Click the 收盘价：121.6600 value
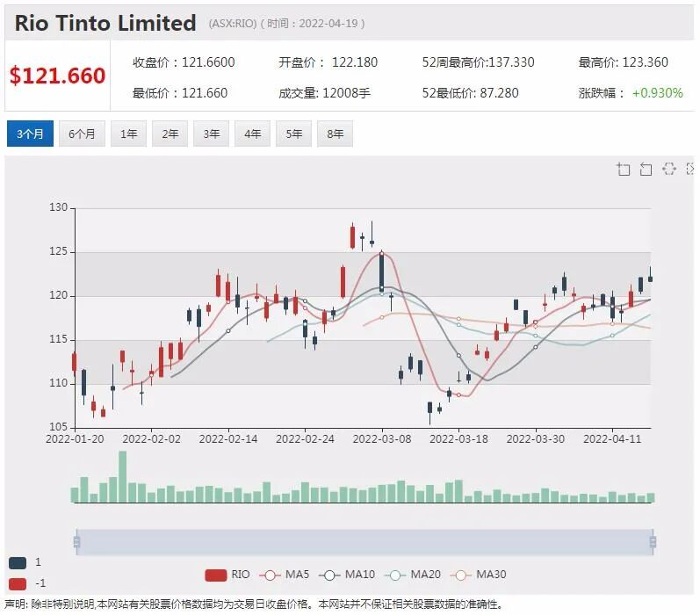 point(184,62)
